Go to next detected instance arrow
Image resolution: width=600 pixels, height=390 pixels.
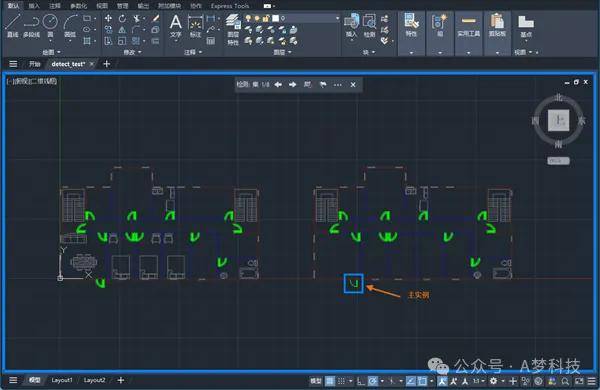point(293,85)
